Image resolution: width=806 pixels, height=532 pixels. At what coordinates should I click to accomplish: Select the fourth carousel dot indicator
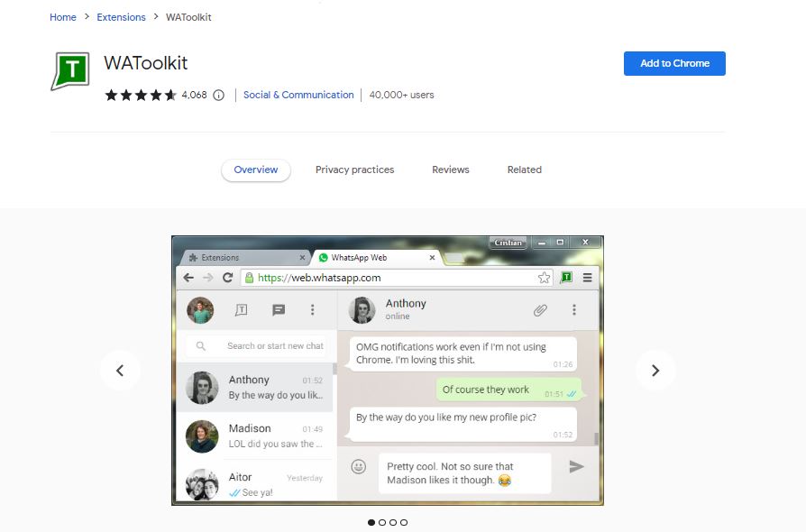[404, 522]
